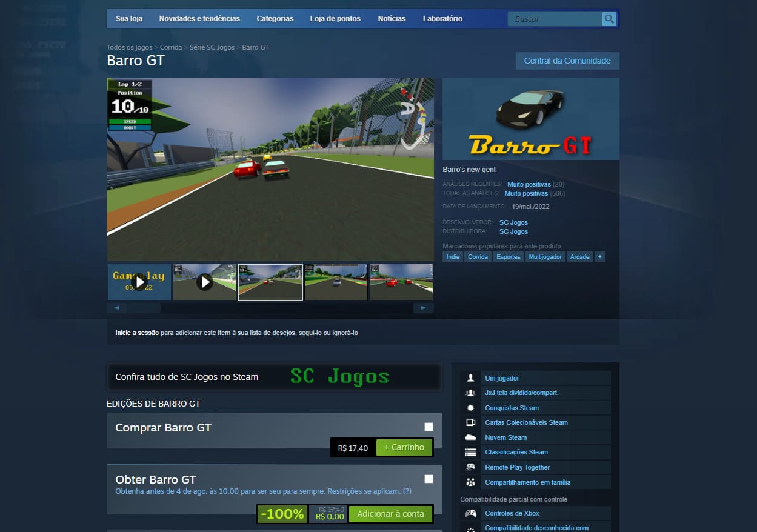Screen dimensions: 757x532
Task: Open recent reviews Muito positivas link
Action: 529,184
